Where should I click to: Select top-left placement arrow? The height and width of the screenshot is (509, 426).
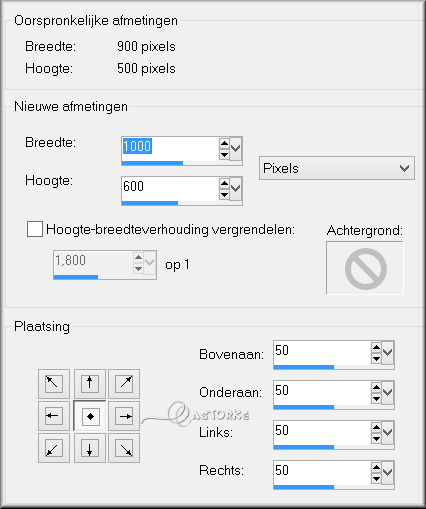[54, 383]
